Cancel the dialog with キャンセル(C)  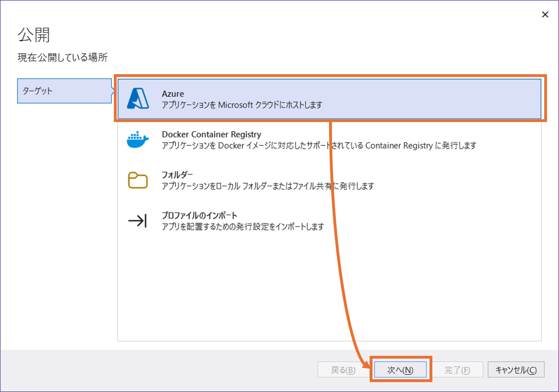click(x=516, y=369)
